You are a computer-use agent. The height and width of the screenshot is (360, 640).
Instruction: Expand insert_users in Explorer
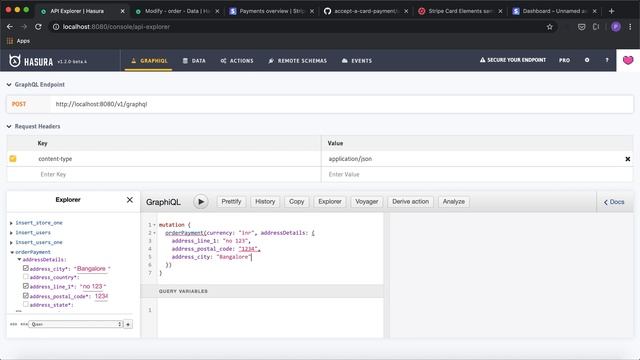tap(11, 233)
